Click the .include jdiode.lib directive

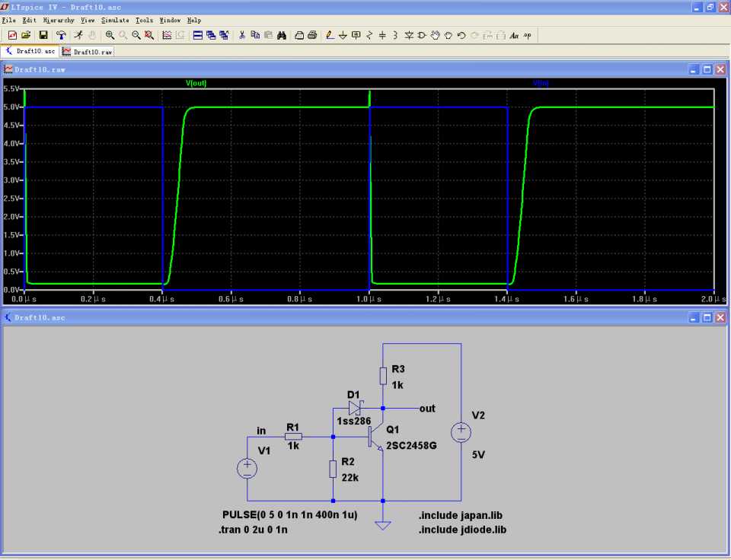pos(462,530)
